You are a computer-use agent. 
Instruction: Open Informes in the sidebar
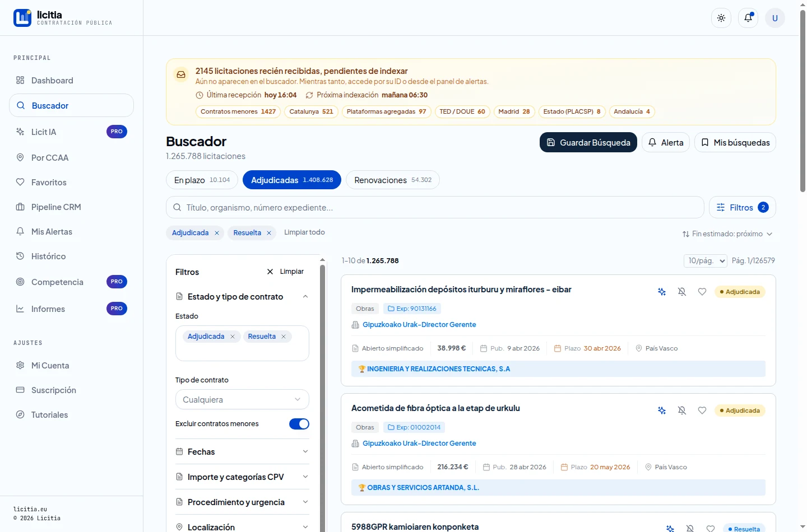pos(71,309)
